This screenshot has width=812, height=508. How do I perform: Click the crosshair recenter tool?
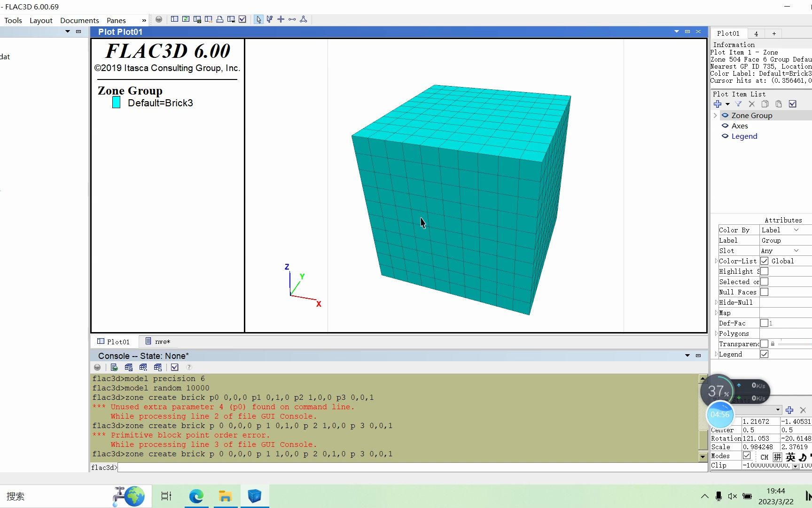tap(281, 19)
